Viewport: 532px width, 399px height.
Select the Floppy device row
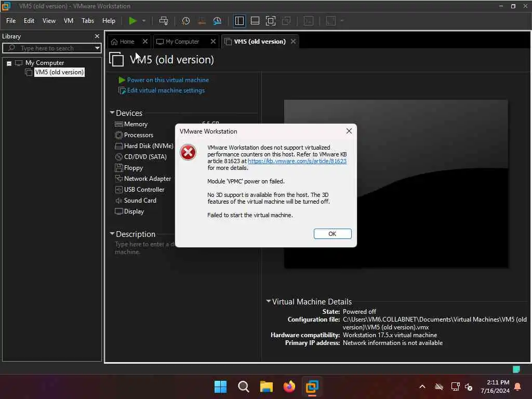[134, 168]
